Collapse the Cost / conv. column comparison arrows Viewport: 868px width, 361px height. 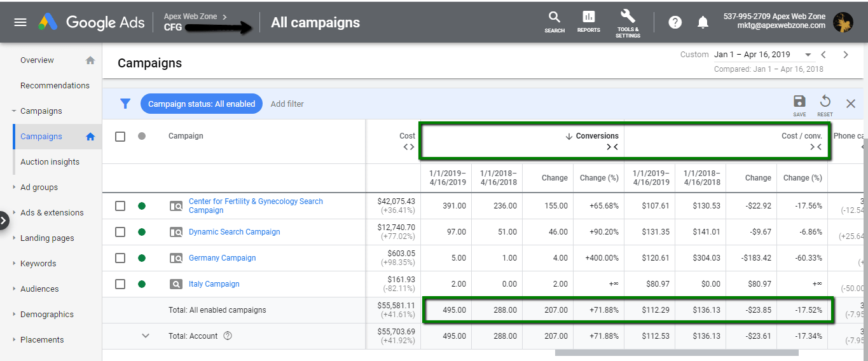tap(816, 147)
